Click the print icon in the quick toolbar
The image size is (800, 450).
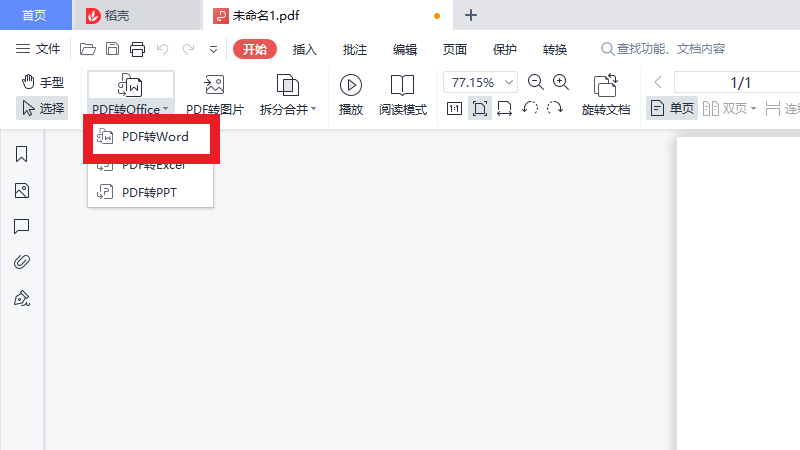[x=137, y=49]
